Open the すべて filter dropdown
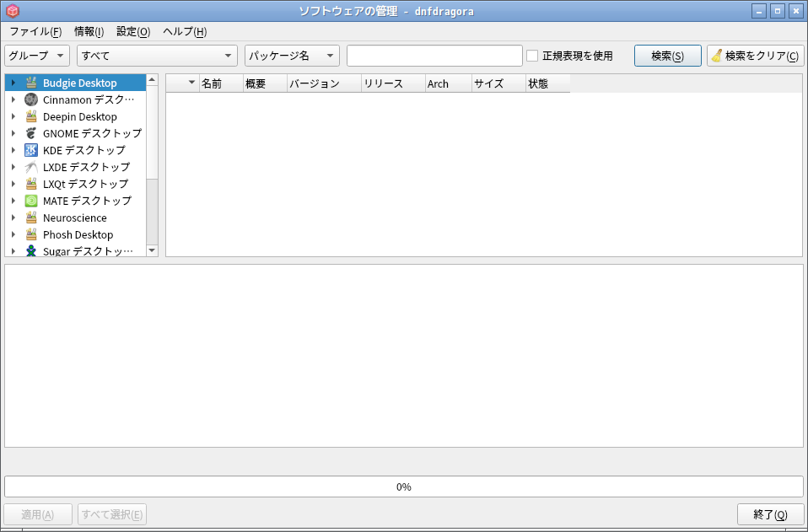 point(157,56)
